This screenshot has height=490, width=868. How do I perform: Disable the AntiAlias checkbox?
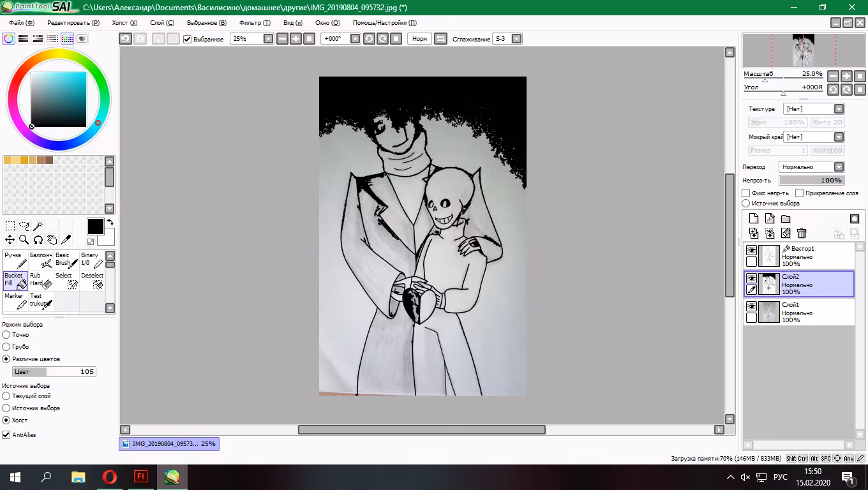click(6, 434)
